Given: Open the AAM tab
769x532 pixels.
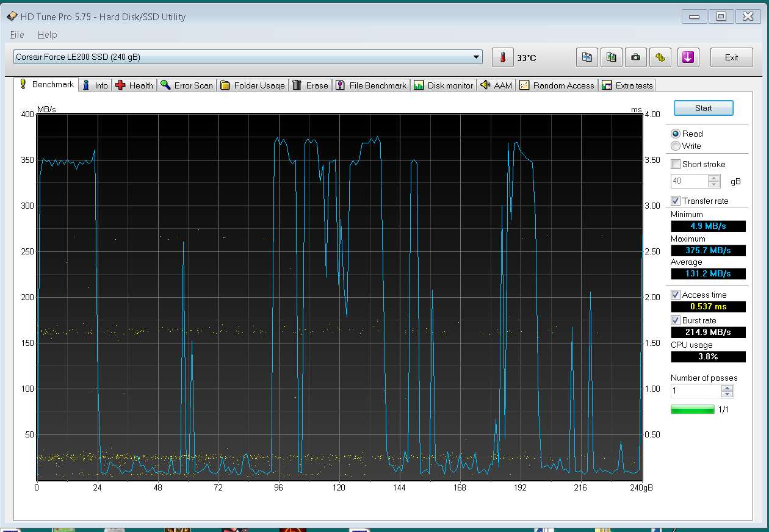Looking at the screenshot, I should (x=497, y=85).
